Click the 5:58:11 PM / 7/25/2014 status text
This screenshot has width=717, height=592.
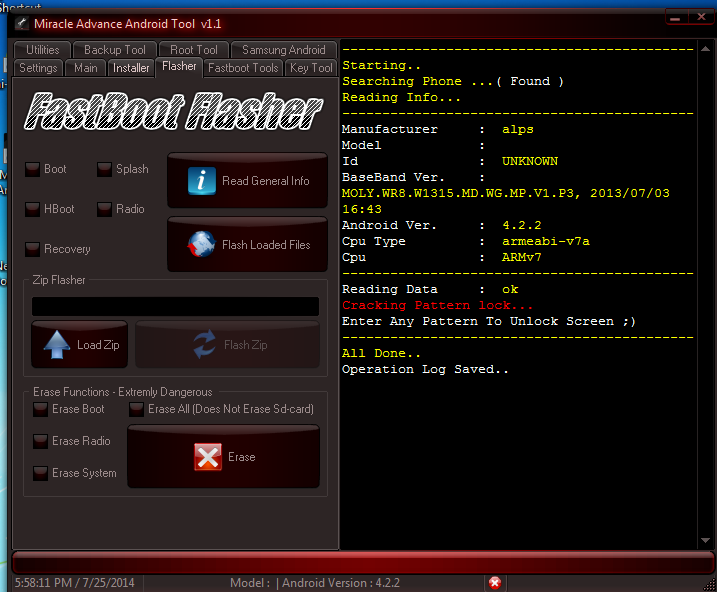point(75,582)
